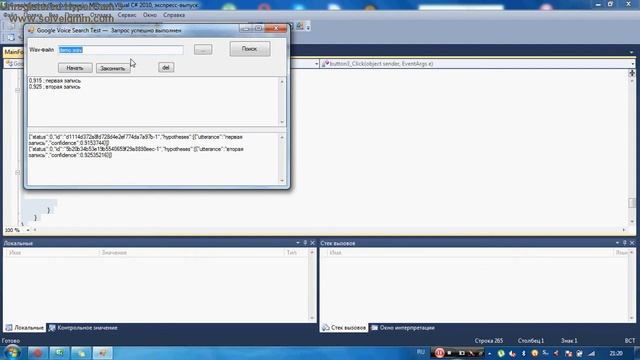Click the Знак 1 status bar entry
Screen dimensions: 640x360
(569, 340)
